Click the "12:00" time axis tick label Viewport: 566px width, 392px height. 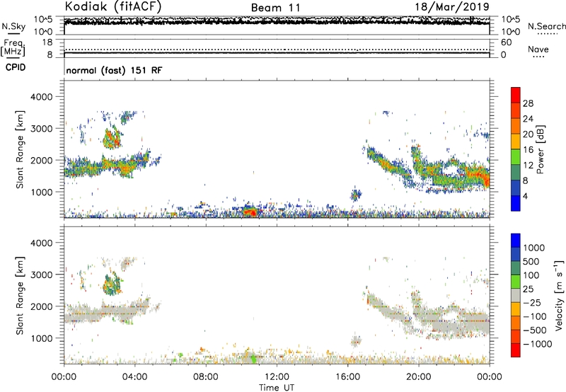click(x=277, y=377)
